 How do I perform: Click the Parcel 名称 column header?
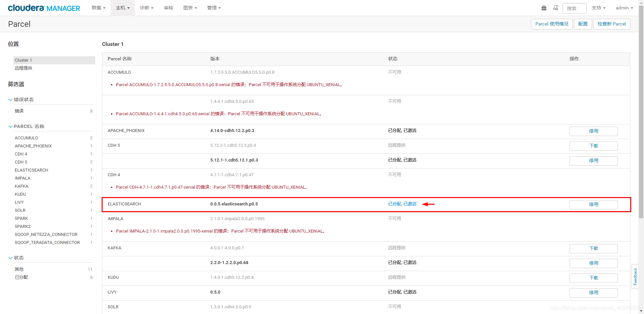point(120,59)
